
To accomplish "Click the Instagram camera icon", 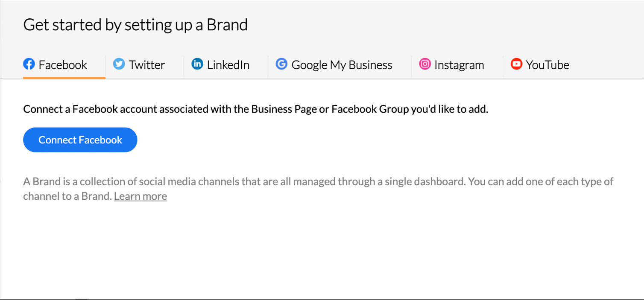I will (424, 64).
